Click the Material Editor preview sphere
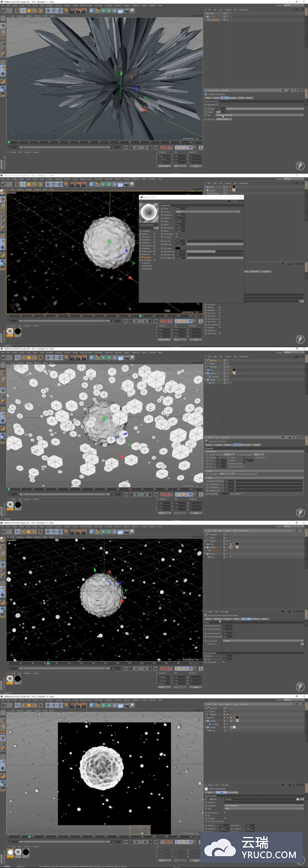The height and width of the screenshot is (868, 308). pos(149,212)
